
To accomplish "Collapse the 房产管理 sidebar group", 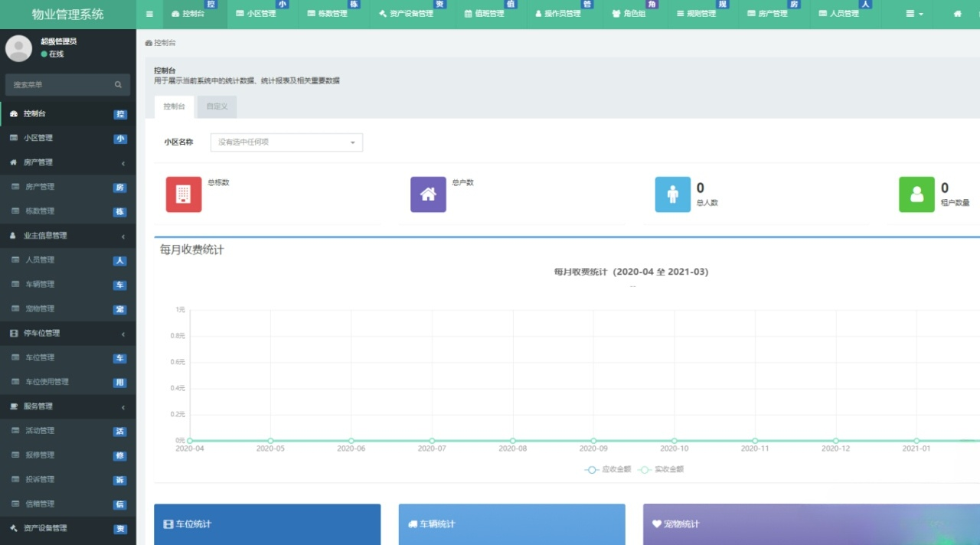I will coord(68,163).
